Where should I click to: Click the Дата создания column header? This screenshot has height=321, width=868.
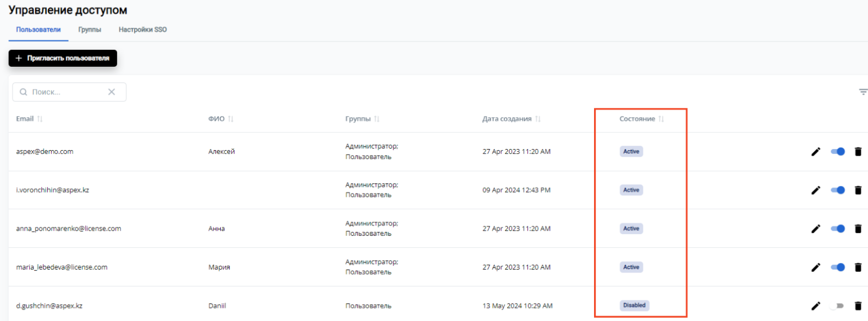[x=507, y=119]
